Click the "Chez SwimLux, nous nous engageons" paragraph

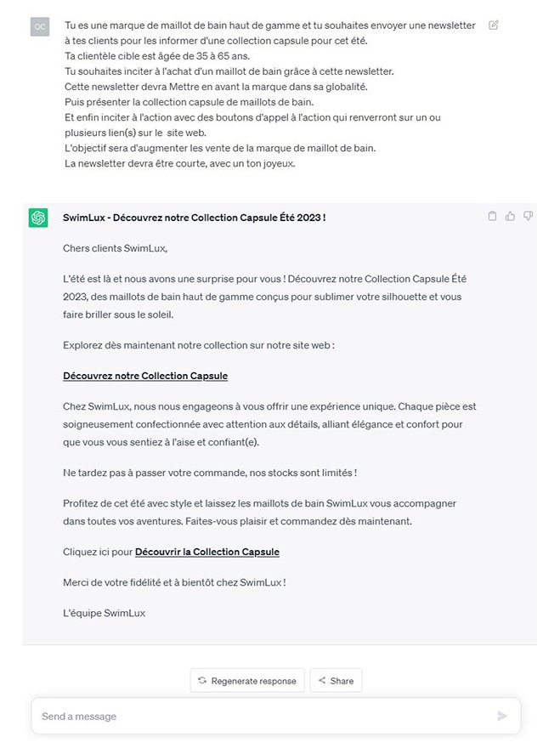click(x=269, y=424)
